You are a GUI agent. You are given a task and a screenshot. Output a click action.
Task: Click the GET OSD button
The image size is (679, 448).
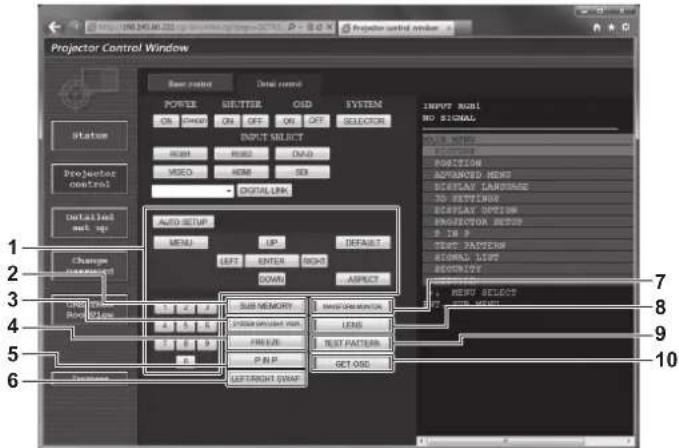click(x=352, y=364)
